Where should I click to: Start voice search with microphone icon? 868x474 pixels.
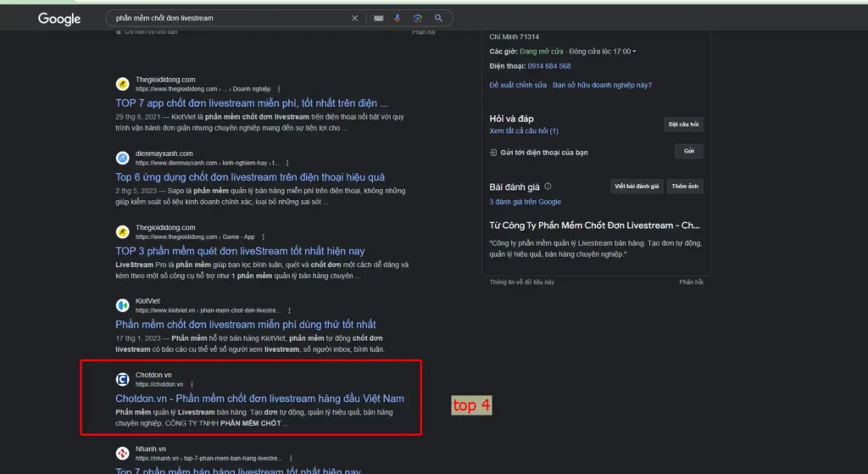[398, 19]
